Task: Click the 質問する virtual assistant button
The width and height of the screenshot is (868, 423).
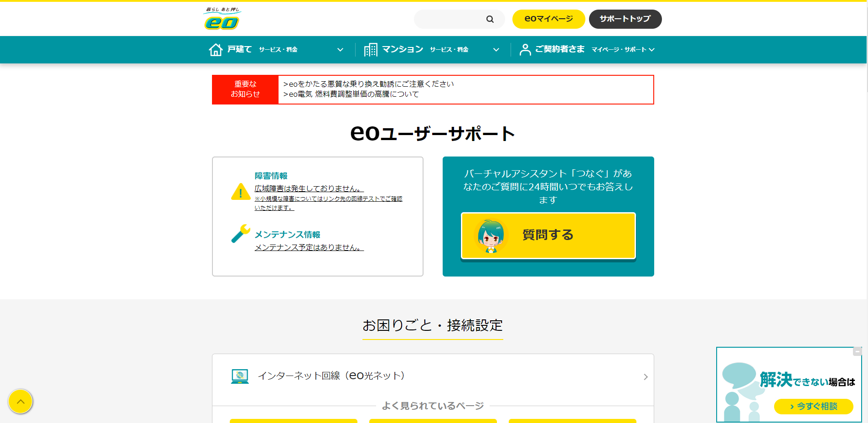Action: [548, 235]
